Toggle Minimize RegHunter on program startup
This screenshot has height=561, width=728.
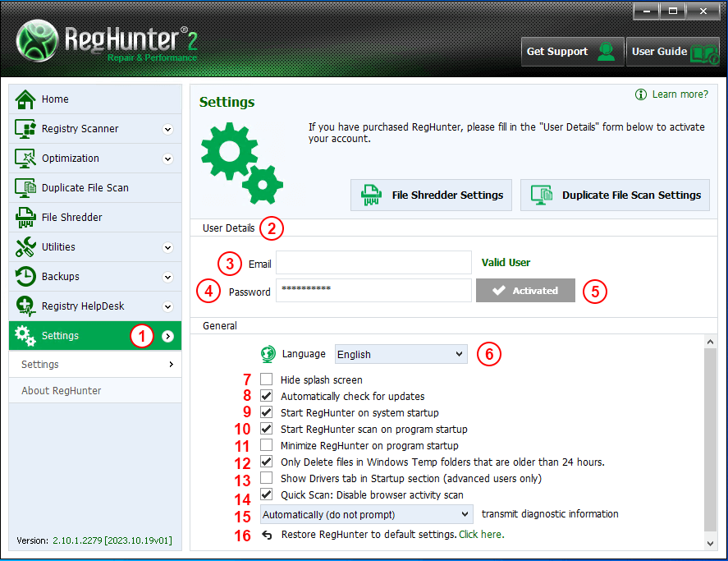267,445
